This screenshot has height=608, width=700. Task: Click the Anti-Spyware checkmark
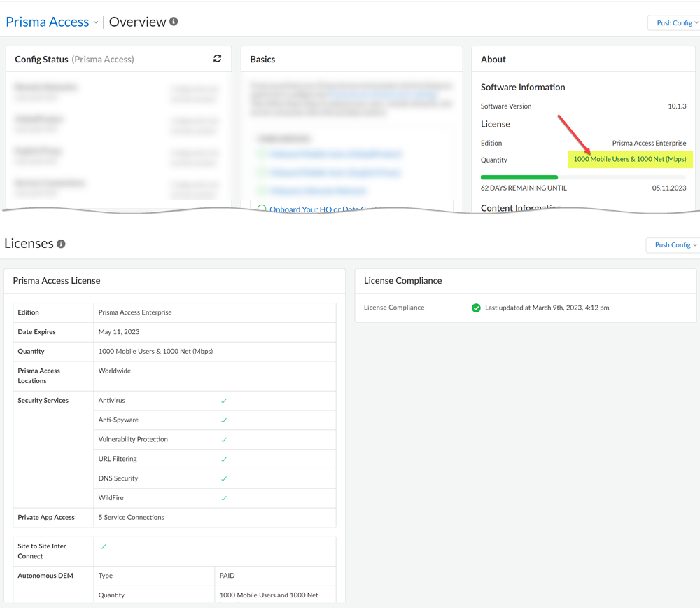click(x=224, y=420)
